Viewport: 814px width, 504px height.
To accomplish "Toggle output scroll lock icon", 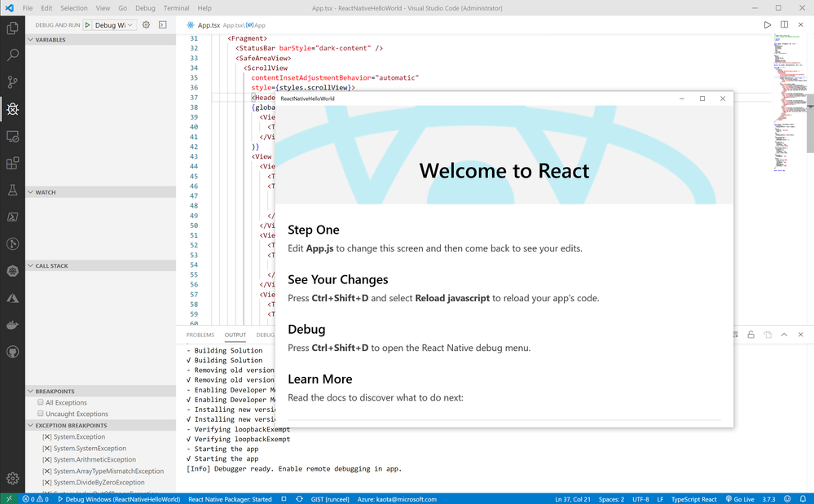I will click(750, 335).
